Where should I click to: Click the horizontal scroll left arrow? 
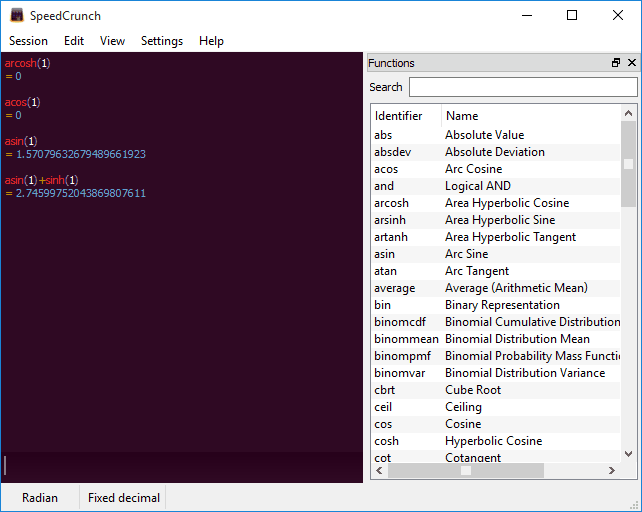(x=380, y=470)
